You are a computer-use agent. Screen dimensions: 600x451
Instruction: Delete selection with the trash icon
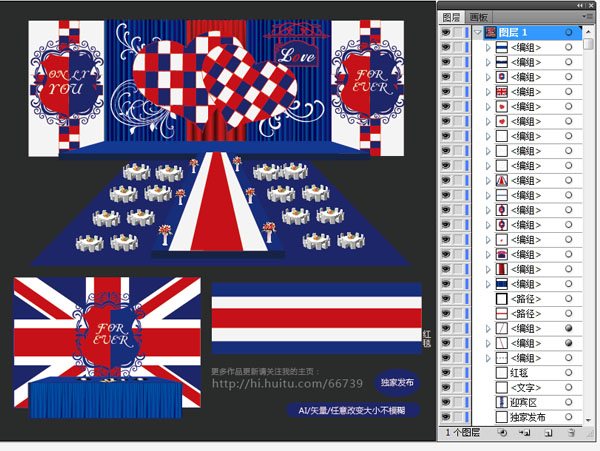coord(571,433)
